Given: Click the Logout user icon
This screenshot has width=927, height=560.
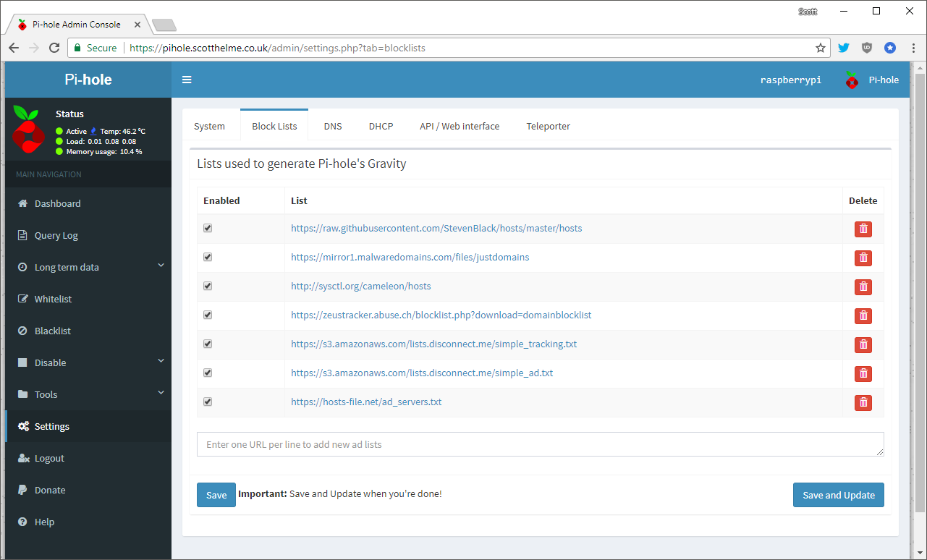Looking at the screenshot, I should click(23, 458).
